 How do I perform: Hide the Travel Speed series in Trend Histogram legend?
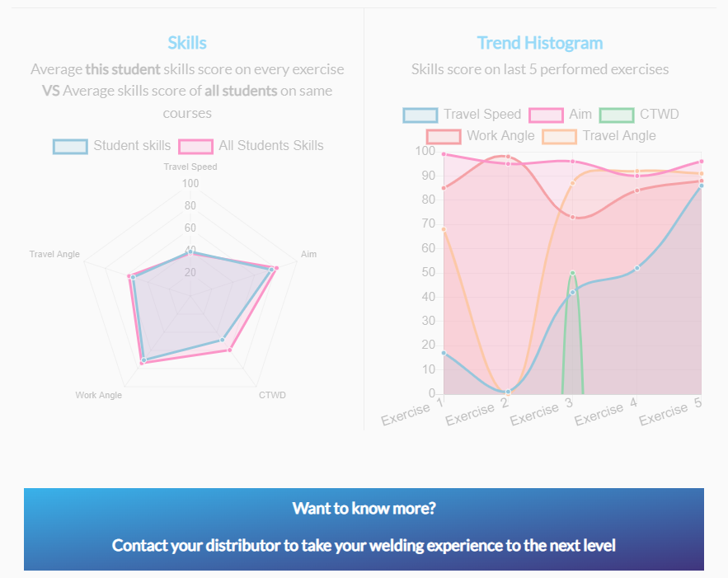420,115
